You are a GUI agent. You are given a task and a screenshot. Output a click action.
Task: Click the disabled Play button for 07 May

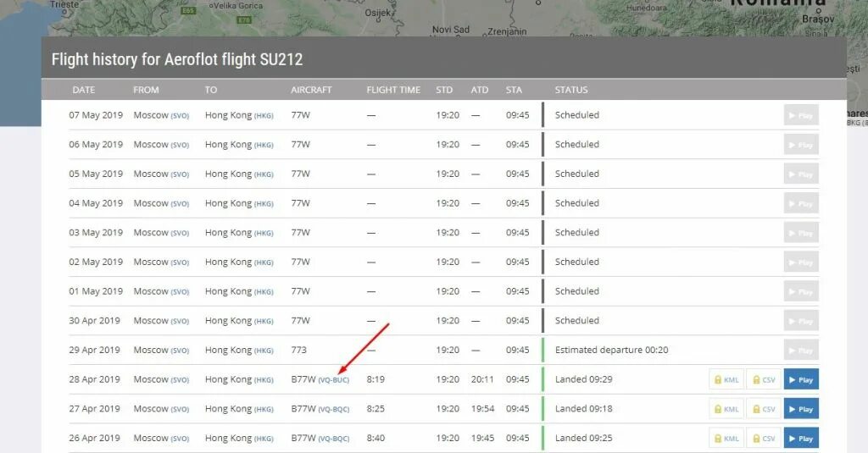click(801, 115)
